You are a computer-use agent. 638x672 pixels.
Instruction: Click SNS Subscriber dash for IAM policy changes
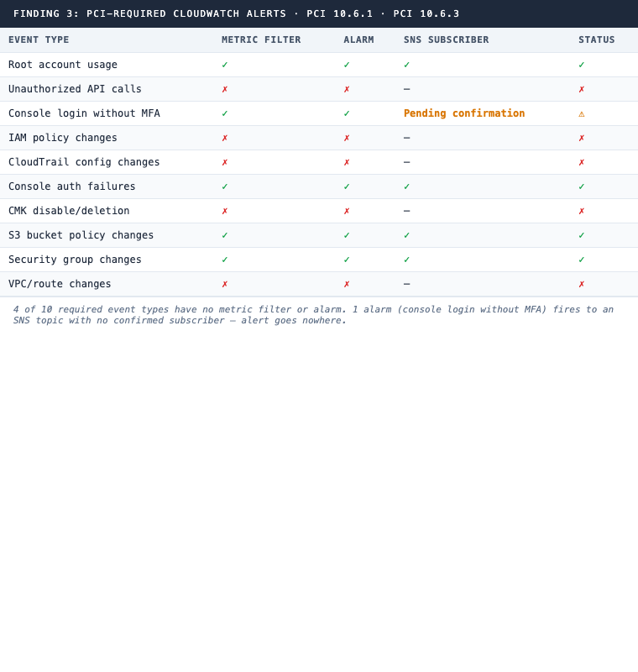pyautogui.click(x=407, y=138)
